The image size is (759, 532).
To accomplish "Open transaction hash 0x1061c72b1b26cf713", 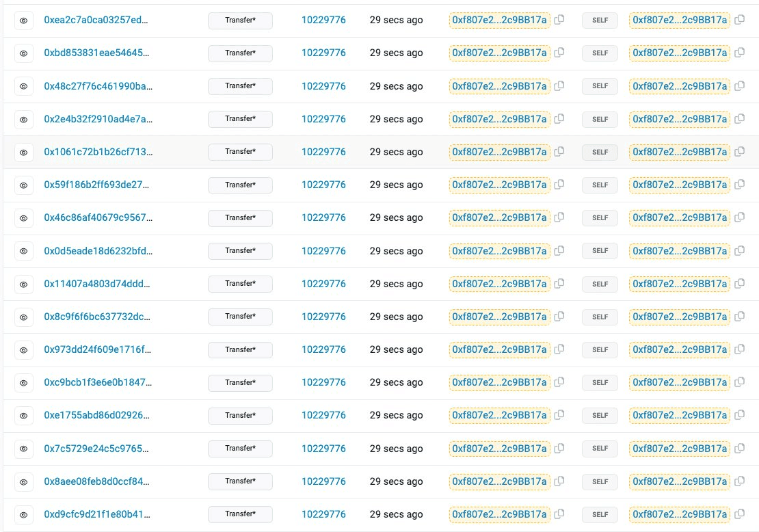I will (x=98, y=152).
